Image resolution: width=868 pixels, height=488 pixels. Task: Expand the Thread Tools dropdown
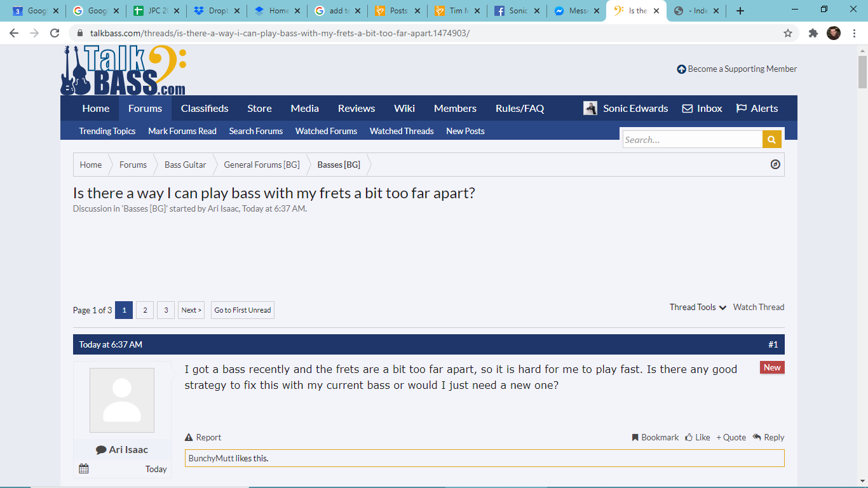[x=698, y=307]
